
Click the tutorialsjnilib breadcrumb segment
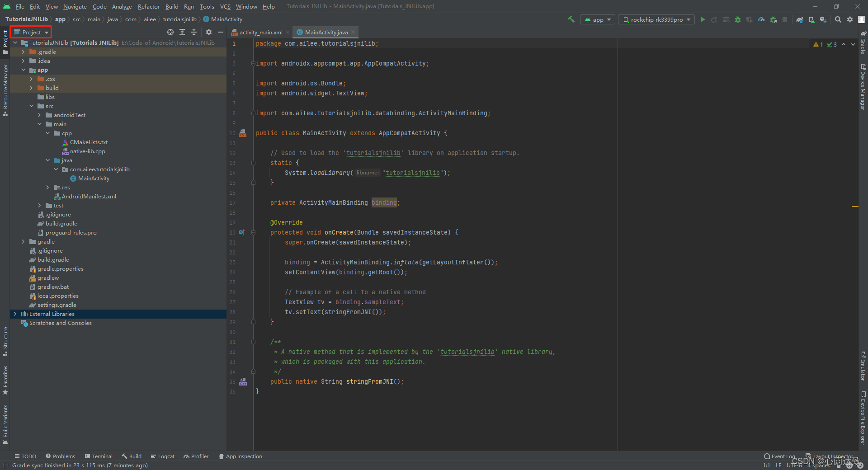tap(179, 19)
